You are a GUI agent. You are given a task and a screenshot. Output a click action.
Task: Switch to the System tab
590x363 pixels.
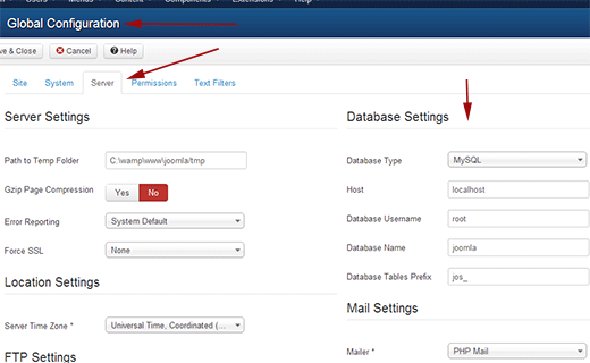point(59,83)
